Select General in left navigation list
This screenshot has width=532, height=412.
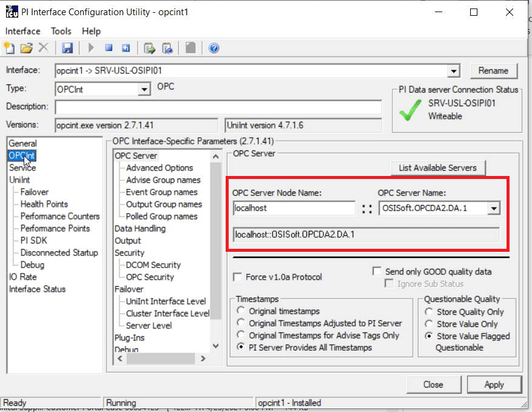pyautogui.click(x=22, y=143)
